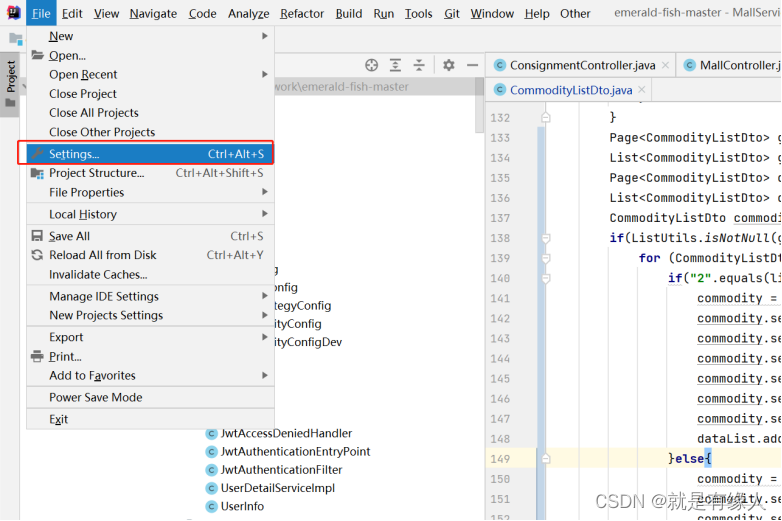Click the project tree vertical scrollbar
The image size is (782, 521).
[x=479, y=105]
